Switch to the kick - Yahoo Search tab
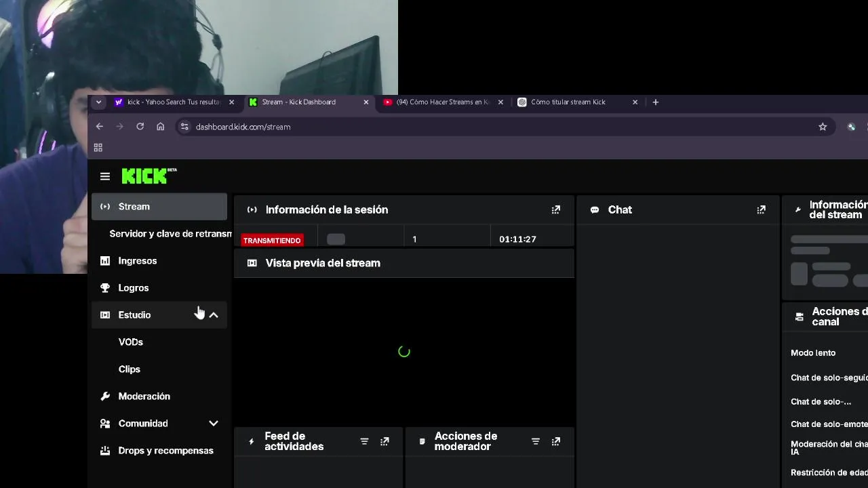868x488 pixels. (173, 102)
